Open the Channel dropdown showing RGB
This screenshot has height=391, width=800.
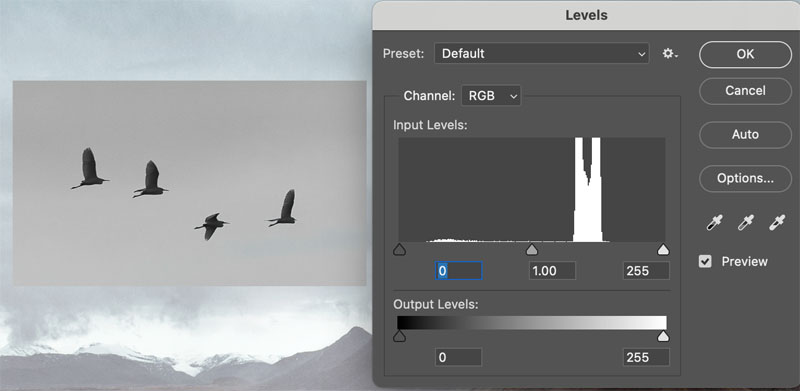[x=491, y=95]
